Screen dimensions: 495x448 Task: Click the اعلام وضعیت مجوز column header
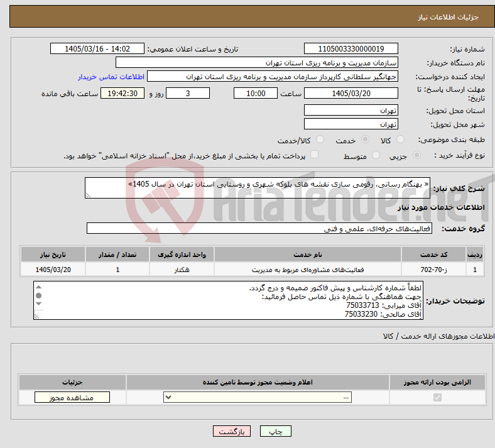click(258, 382)
